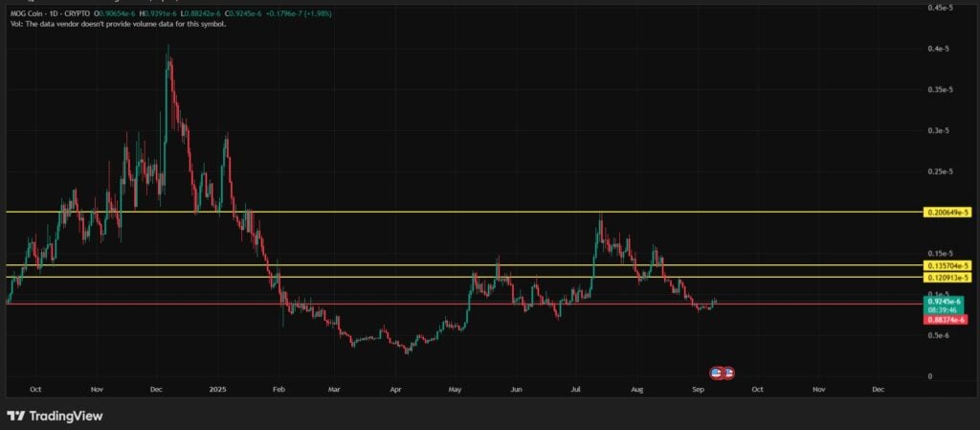Click the Apr label on the time axis

395,389
